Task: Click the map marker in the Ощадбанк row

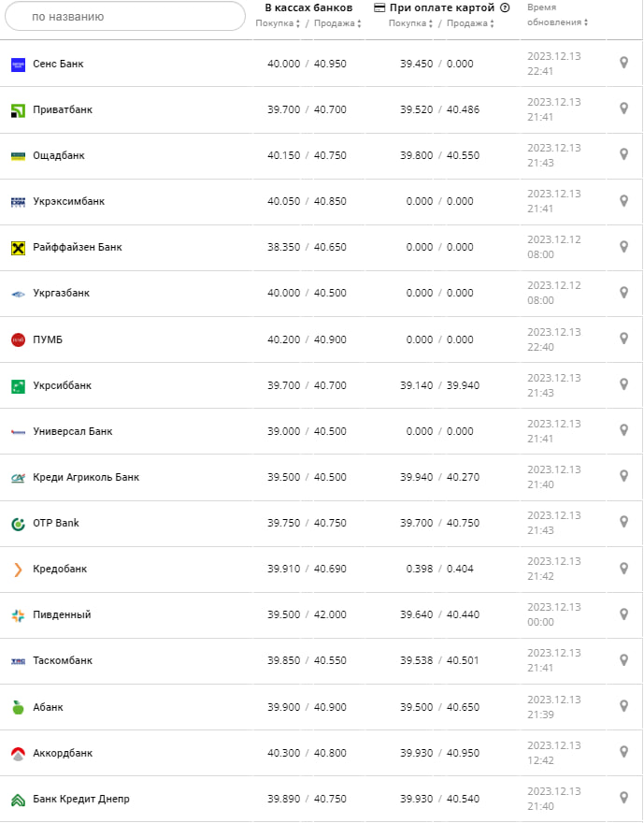Action: pos(623,154)
